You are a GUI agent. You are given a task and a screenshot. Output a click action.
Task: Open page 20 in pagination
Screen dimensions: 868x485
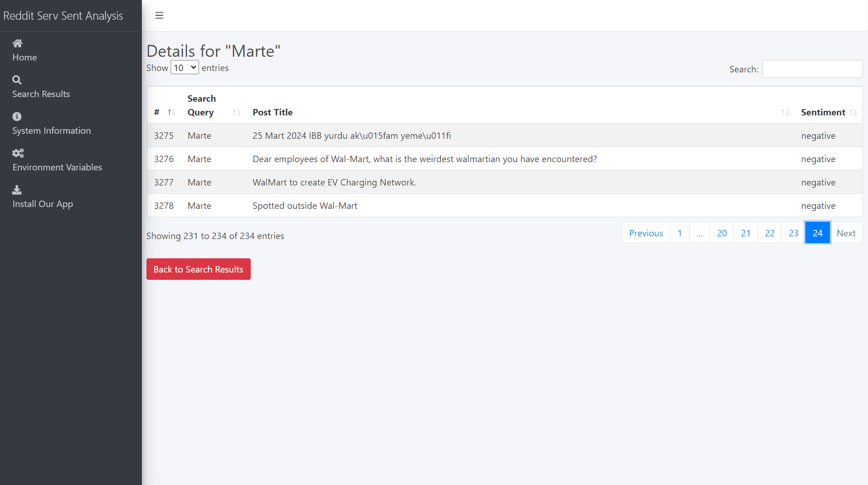click(722, 233)
